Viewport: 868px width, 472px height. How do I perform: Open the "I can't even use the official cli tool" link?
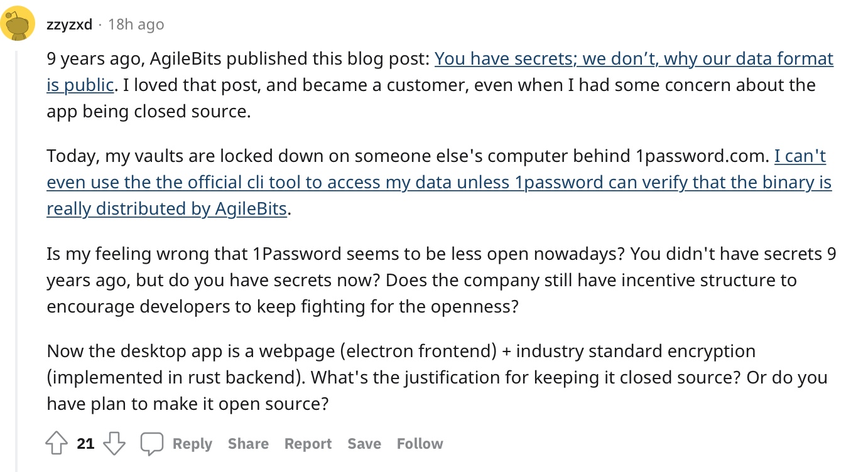438,182
